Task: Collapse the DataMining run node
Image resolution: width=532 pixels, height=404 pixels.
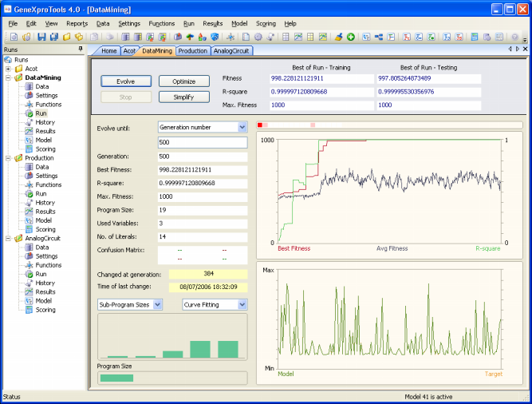Action: [8, 77]
